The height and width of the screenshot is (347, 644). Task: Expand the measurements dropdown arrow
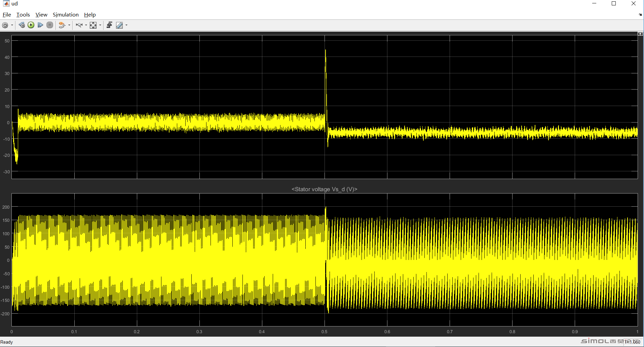[126, 25]
